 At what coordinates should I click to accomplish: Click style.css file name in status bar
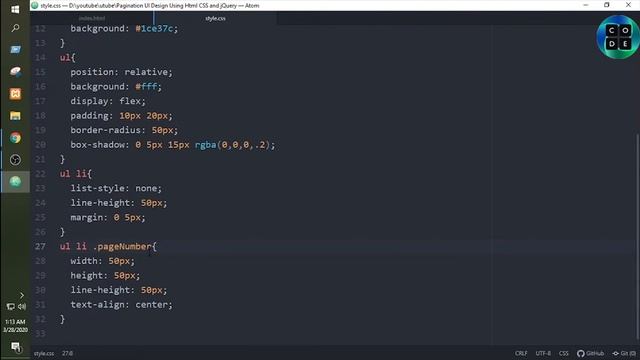(x=44, y=353)
